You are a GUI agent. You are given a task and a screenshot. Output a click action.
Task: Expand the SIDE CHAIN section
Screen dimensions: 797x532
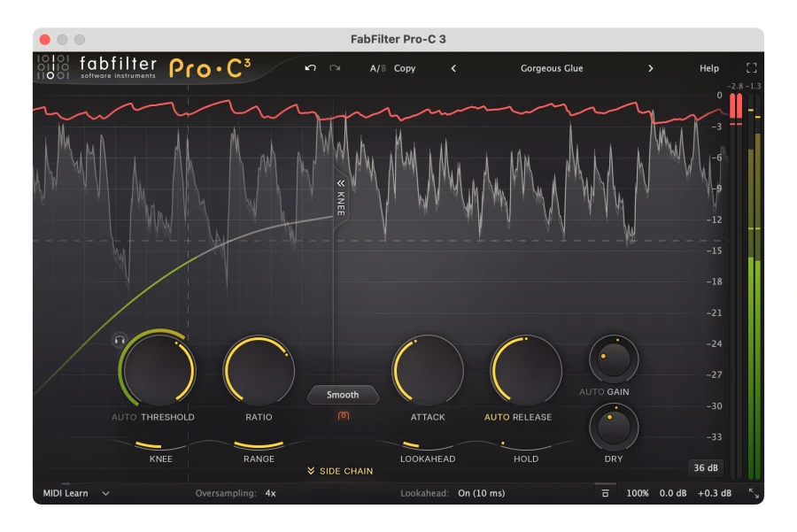click(x=340, y=471)
